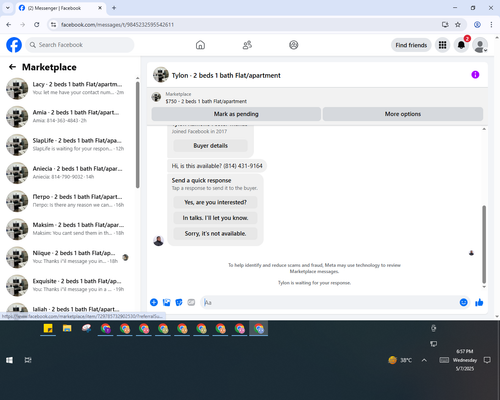Reload the page with browser refresh
The height and width of the screenshot is (400, 500).
pyautogui.click(x=37, y=25)
